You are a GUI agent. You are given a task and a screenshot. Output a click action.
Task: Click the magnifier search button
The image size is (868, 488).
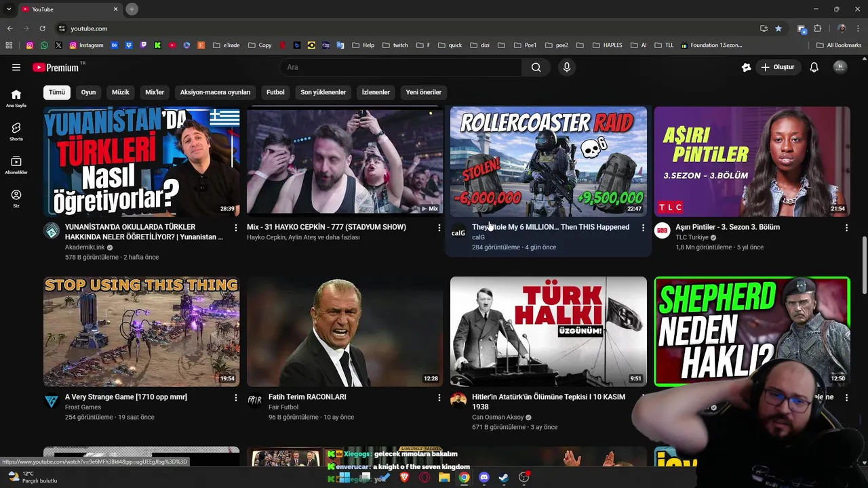(x=536, y=67)
